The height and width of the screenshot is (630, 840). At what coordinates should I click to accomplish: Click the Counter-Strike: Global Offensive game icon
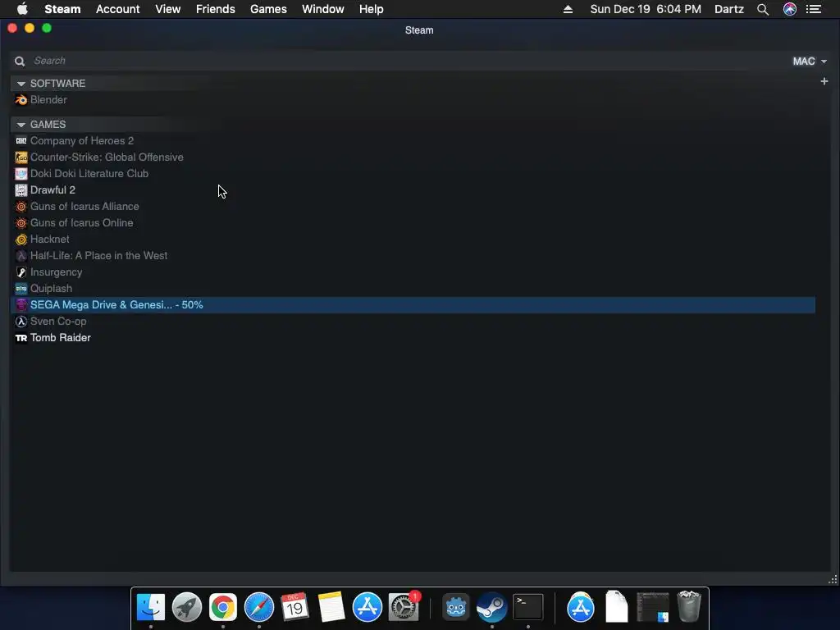(x=21, y=157)
